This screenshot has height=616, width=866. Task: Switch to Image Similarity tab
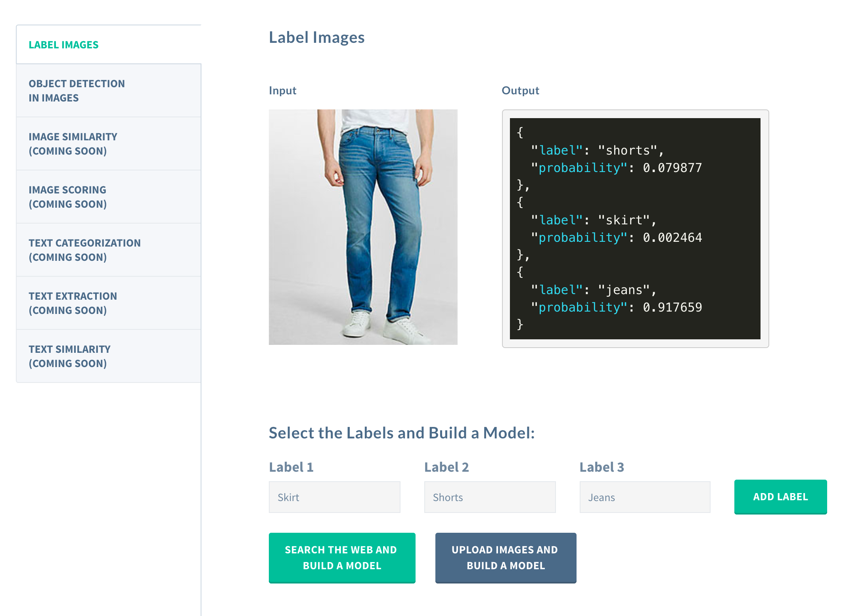73,144
